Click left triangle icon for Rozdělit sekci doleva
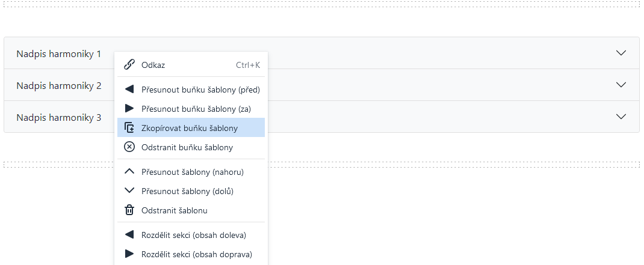 point(129,234)
